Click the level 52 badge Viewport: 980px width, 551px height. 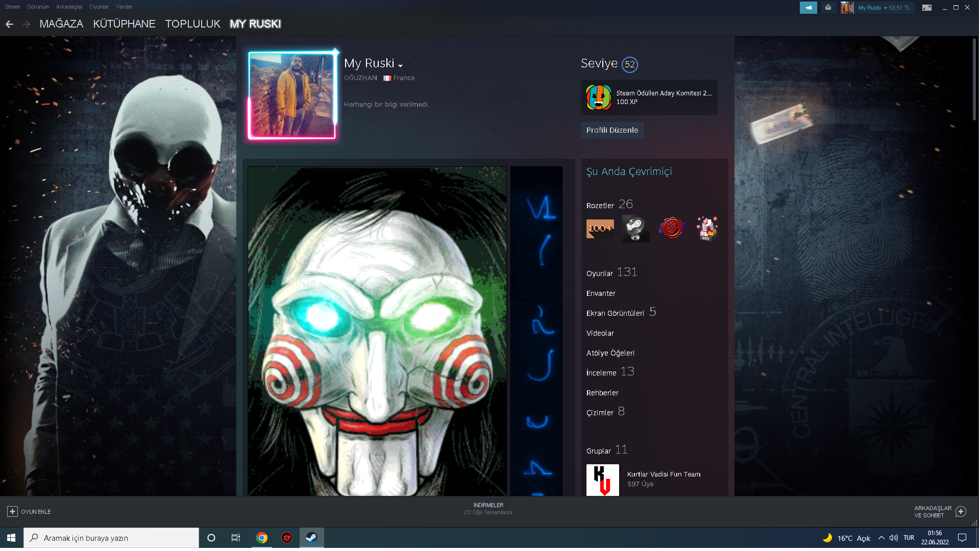630,64
